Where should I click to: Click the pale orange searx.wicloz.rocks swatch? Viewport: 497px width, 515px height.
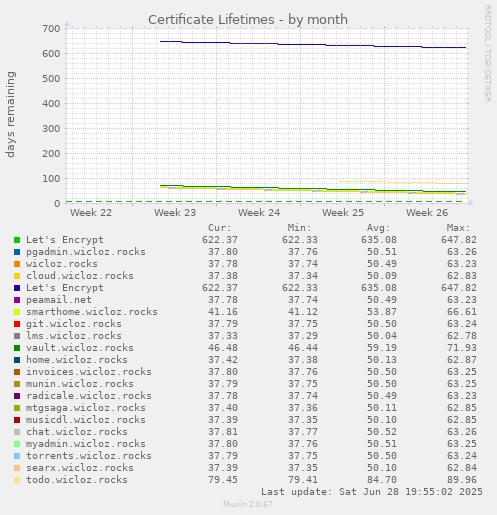coord(17,468)
